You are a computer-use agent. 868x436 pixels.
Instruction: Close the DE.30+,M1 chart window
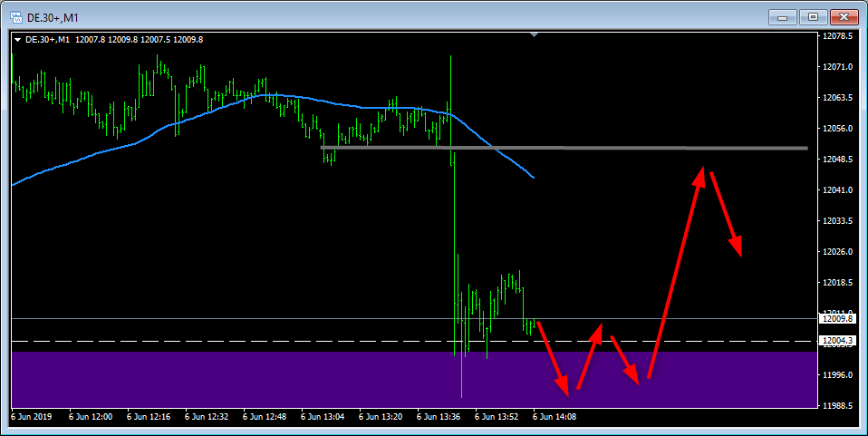[x=843, y=16]
